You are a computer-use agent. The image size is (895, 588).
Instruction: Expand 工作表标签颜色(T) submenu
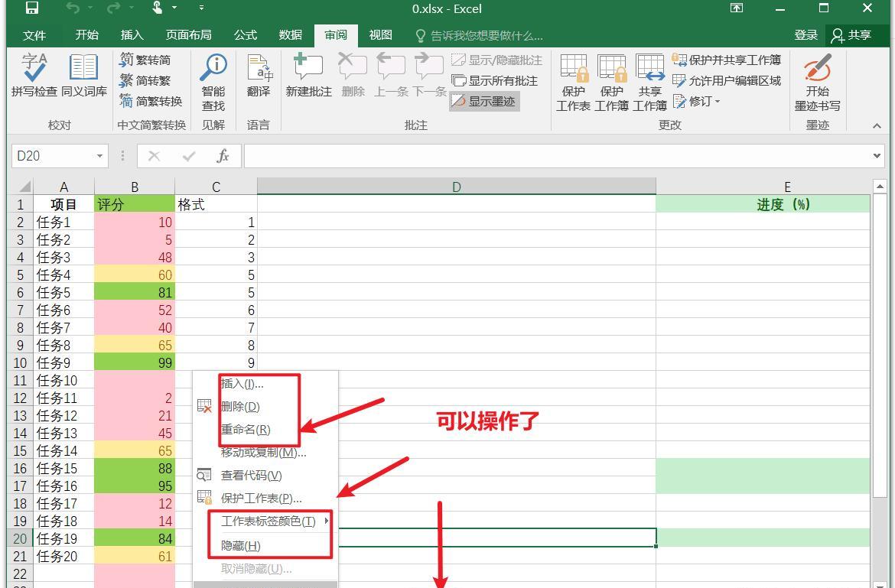(266, 521)
